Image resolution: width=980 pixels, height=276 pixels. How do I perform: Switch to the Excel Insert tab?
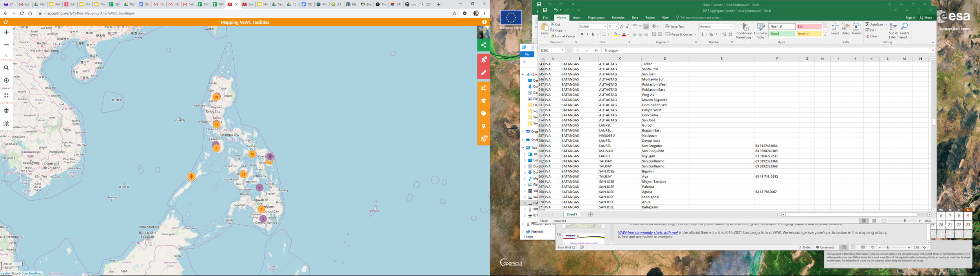pyautogui.click(x=577, y=18)
